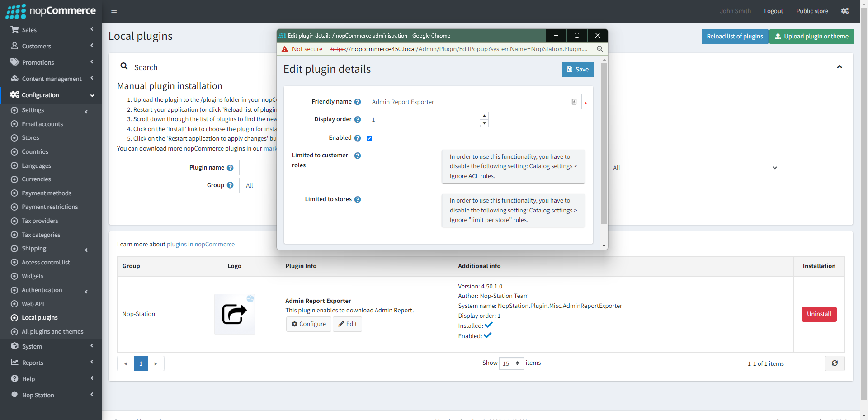Image resolution: width=868 pixels, height=420 pixels.
Task: Increase Display order with up arrow
Action: [x=484, y=116]
